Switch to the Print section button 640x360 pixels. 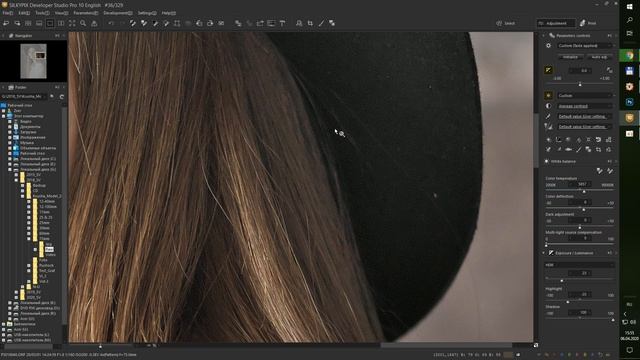point(588,23)
